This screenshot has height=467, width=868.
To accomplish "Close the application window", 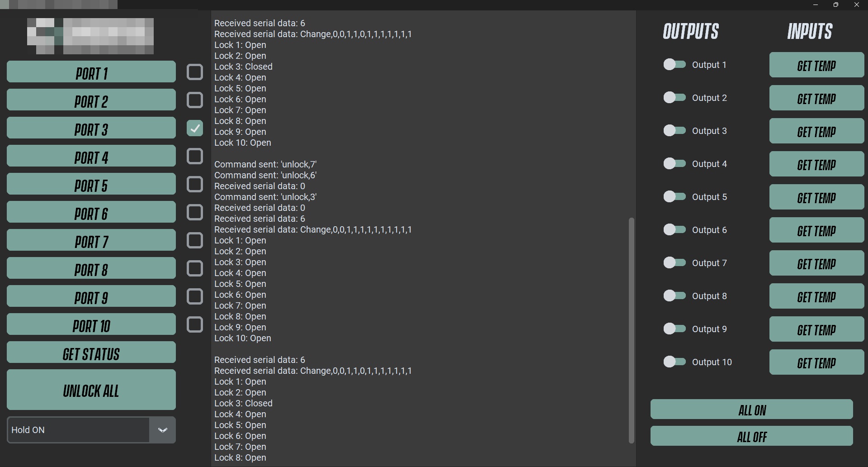I will pyautogui.click(x=857, y=5).
